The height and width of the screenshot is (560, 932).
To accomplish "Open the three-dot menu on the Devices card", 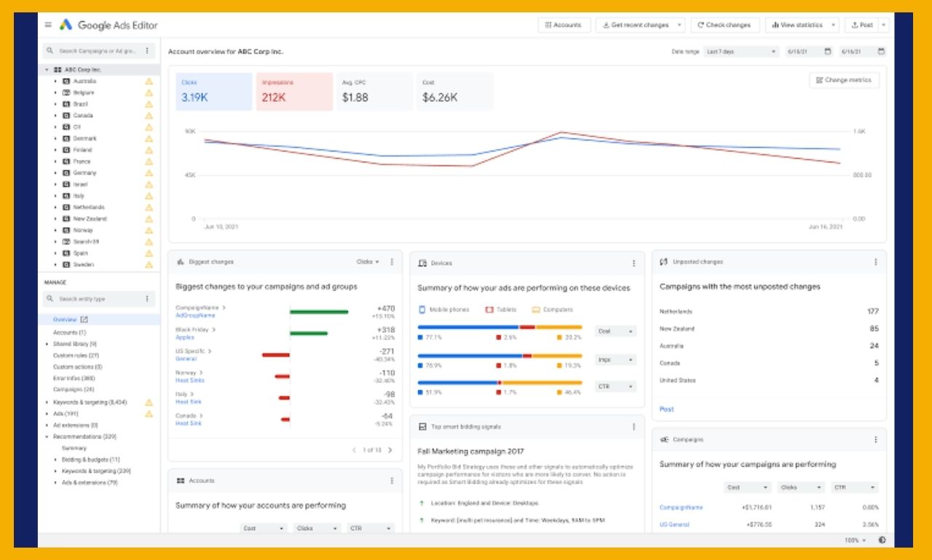I will pos(633,263).
